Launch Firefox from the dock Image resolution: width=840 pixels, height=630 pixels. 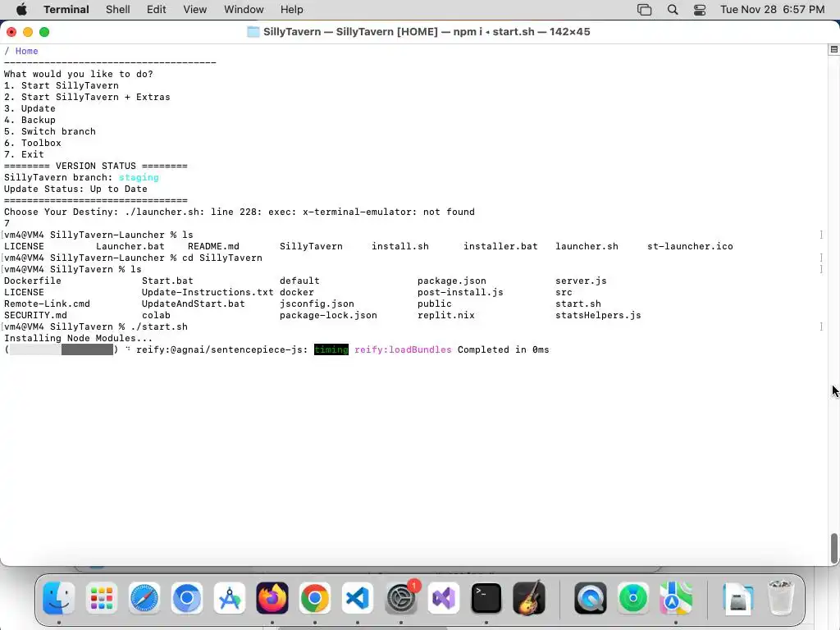click(272, 598)
